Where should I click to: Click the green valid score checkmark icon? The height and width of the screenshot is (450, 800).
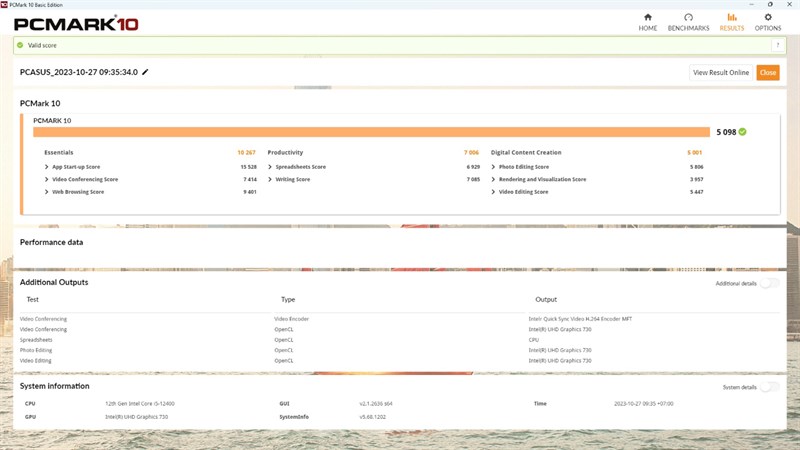pyautogui.click(x=20, y=45)
